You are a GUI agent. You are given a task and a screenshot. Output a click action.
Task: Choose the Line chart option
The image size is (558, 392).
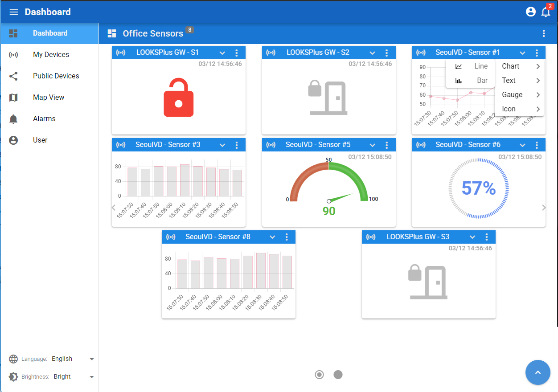(470, 66)
